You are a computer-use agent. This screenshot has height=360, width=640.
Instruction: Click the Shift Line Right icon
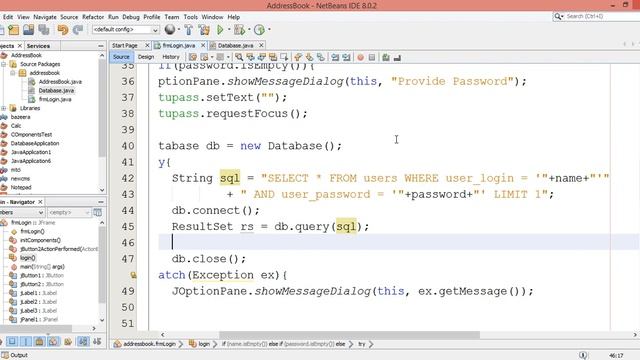point(347,57)
